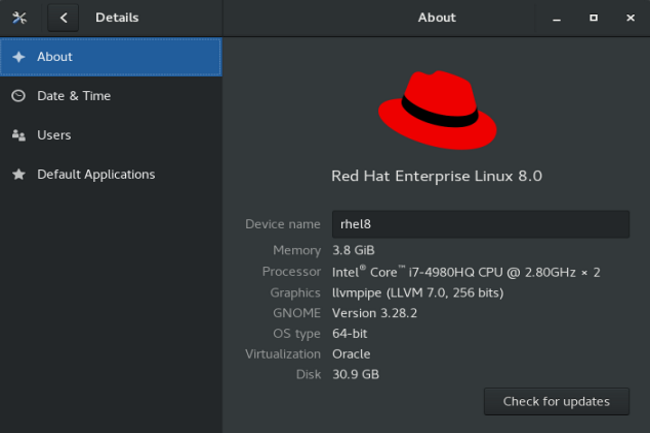This screenshot has width=650, height=433.
Task: Click the Memory label
Action: [297, 251]
